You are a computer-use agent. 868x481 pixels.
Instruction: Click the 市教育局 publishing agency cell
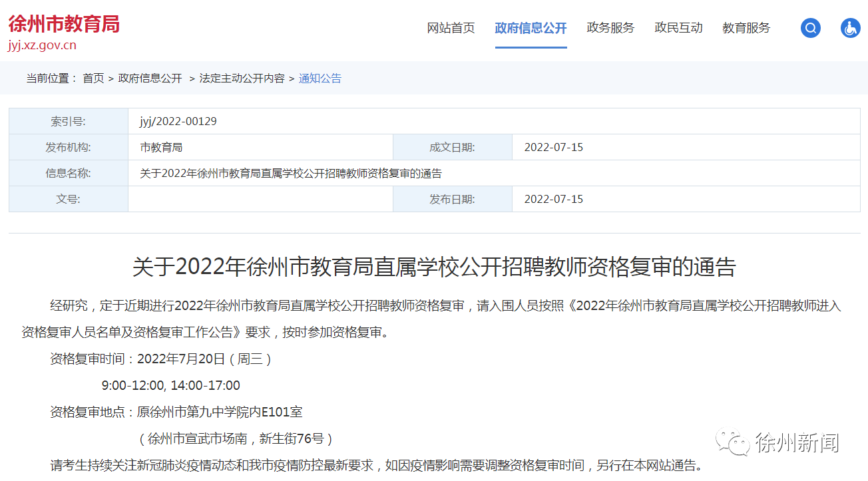pyautogui.click(x=260, y=147)
